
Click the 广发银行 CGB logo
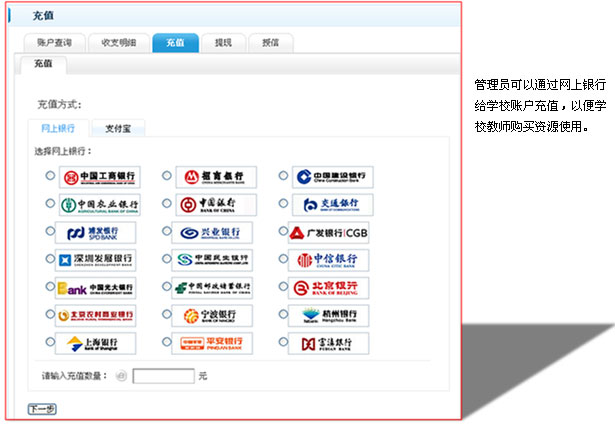click(328, 232)
